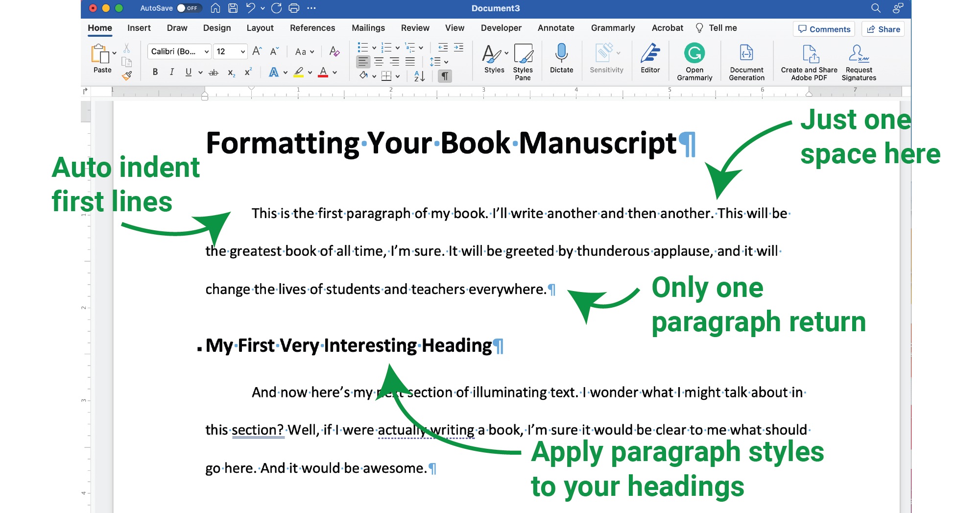Image resolution: width=980 pixels, height=513 pixels.
Task: Toggle Align Left
Action: click(363, 62)
